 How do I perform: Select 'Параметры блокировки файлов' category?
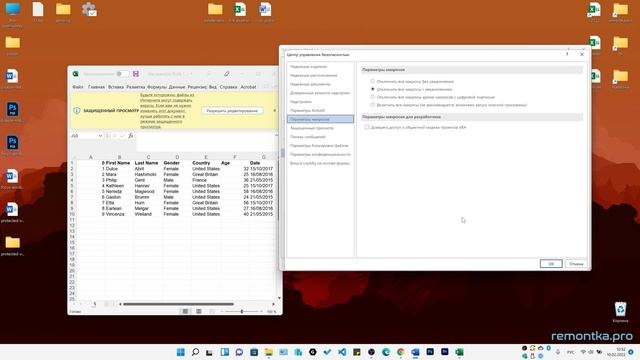tap(320, 146)
